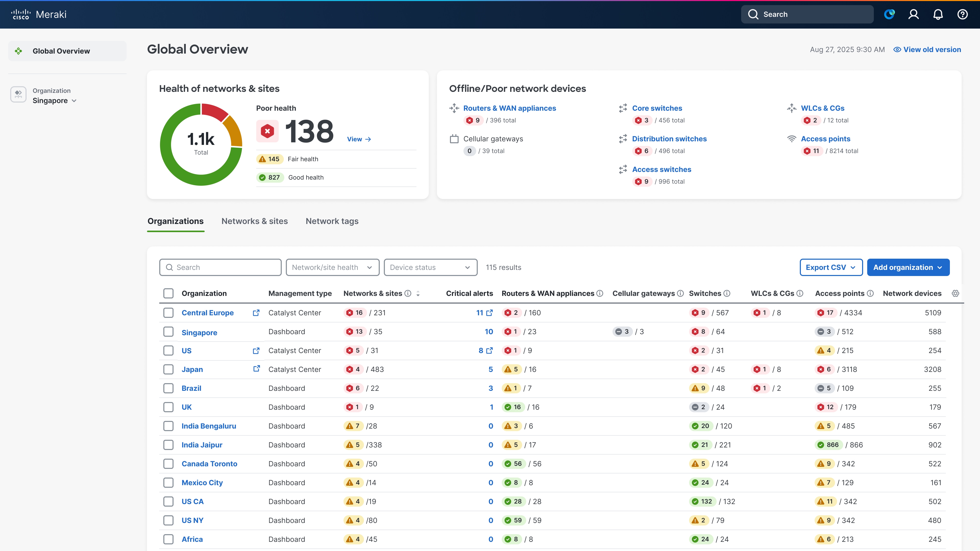Open table column settings gear icon
Viewport: 980px width, 551px height.
pyautogui.click(x=955, y=293)
